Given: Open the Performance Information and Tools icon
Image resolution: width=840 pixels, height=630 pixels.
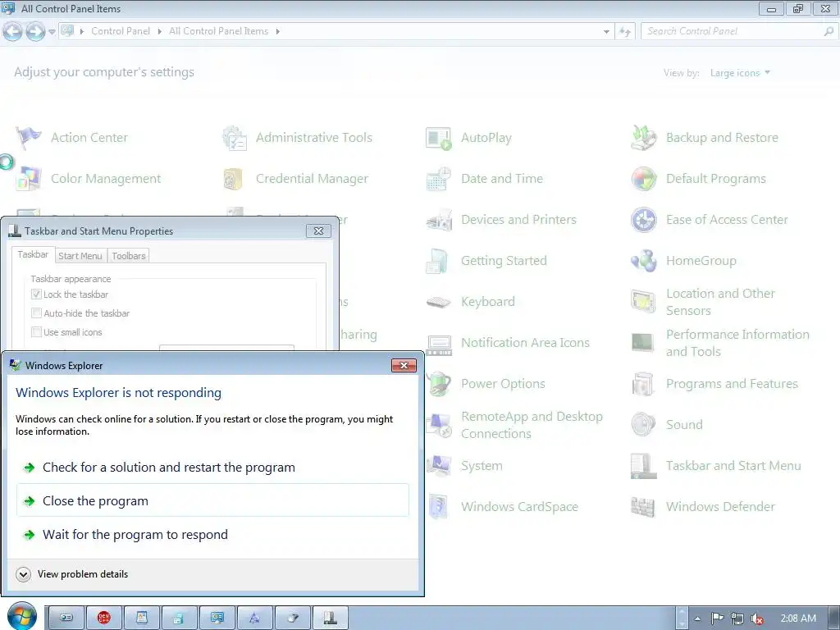Looking at the screenshot, I should [x=643, y=343].
